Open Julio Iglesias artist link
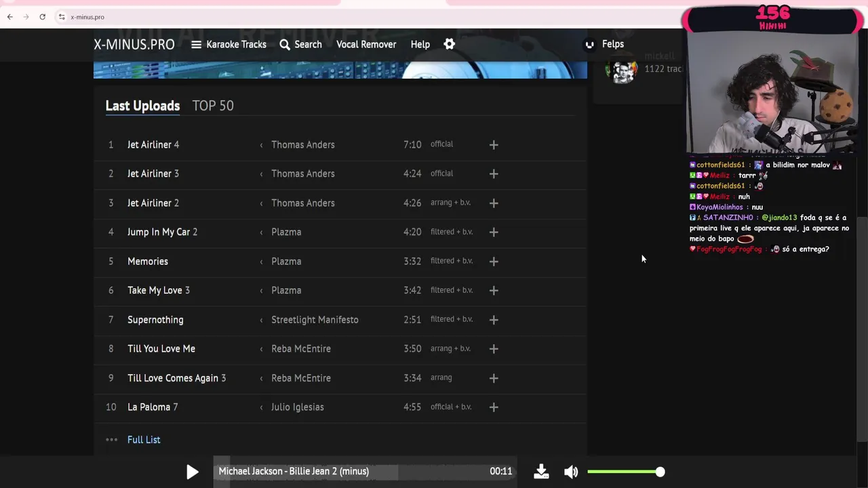 point(298,407)
